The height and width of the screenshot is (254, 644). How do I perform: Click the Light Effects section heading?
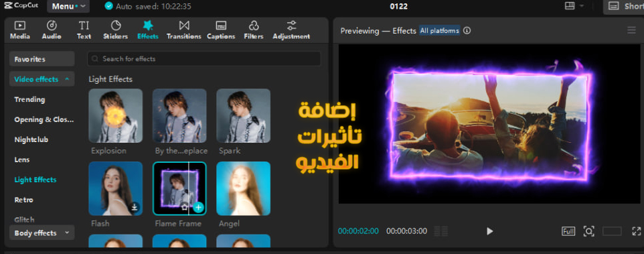pyautogui.click(x=110, y=79)
